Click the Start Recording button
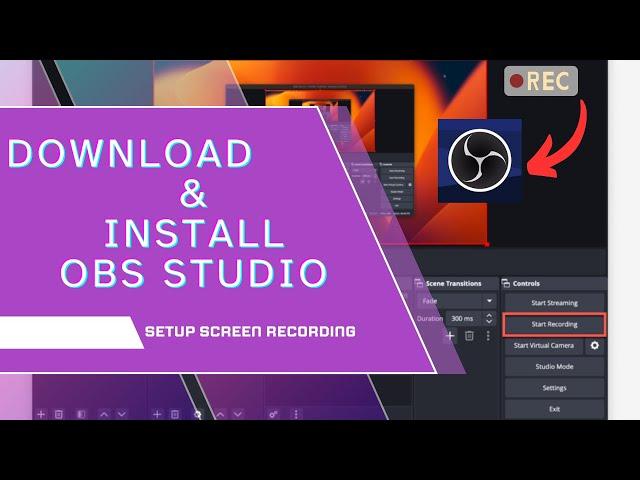 [x=554, y=324]
